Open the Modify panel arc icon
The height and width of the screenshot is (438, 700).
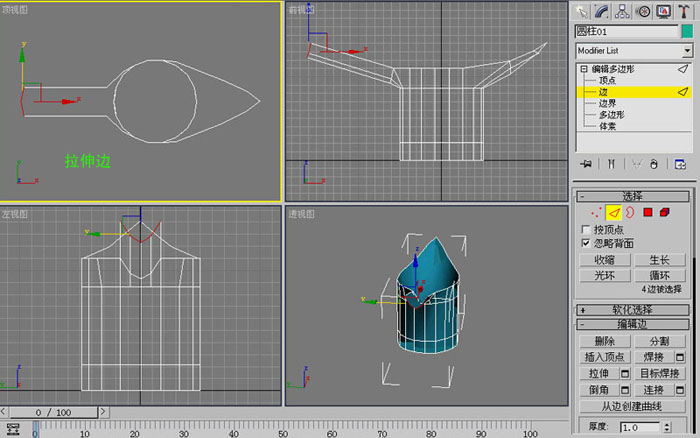click(601, 12)
